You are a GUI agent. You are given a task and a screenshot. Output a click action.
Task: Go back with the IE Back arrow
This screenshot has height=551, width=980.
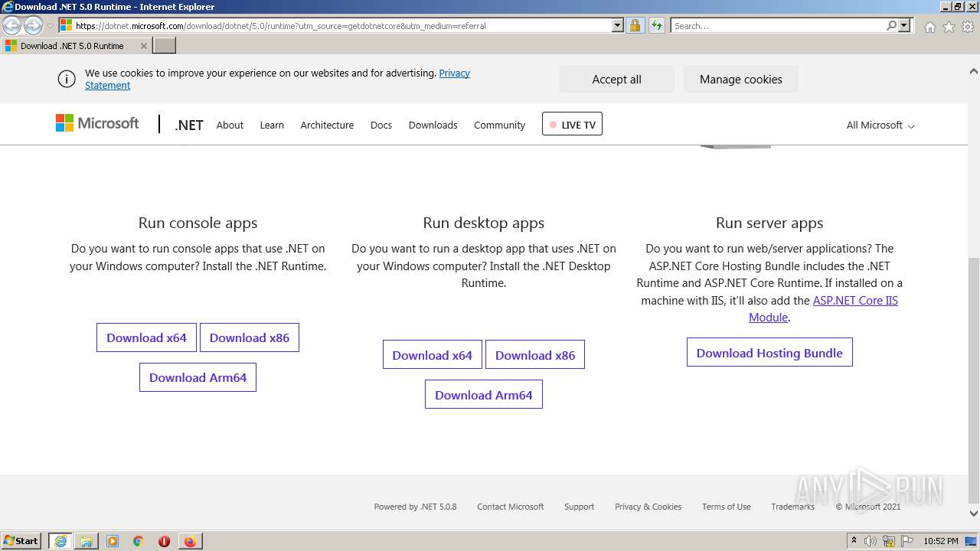click(12, 25)
